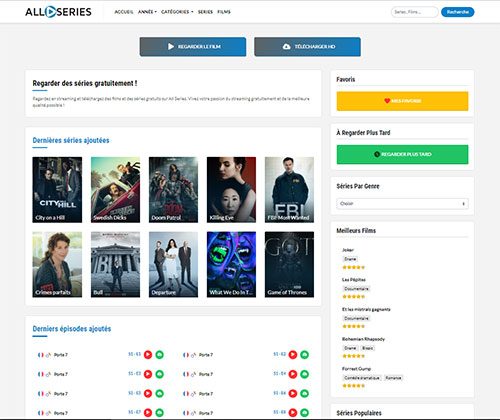Open the Game of Thrones poster
This screenshot has width=500, height=420.
289,264
